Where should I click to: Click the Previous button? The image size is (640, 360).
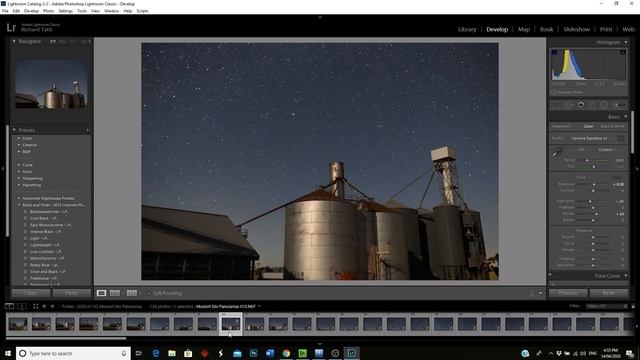(x=568, y=293)
